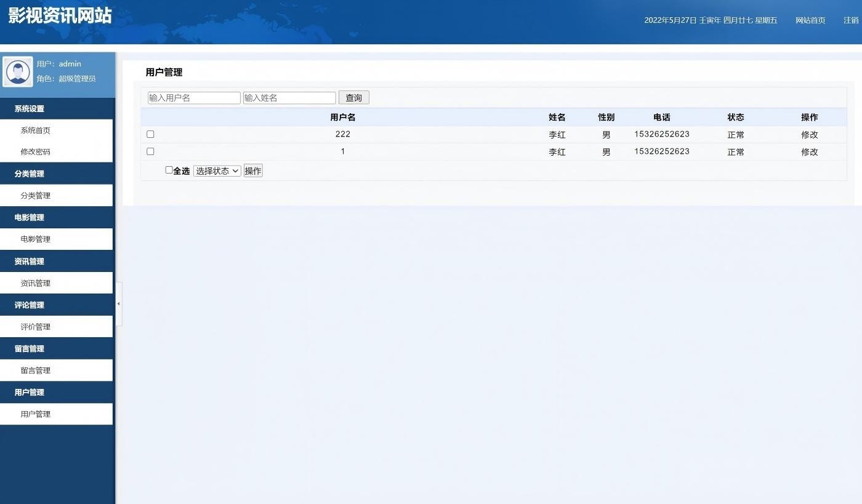
Task: Tick the checkbox for user 1
Action: coord(150,151)
